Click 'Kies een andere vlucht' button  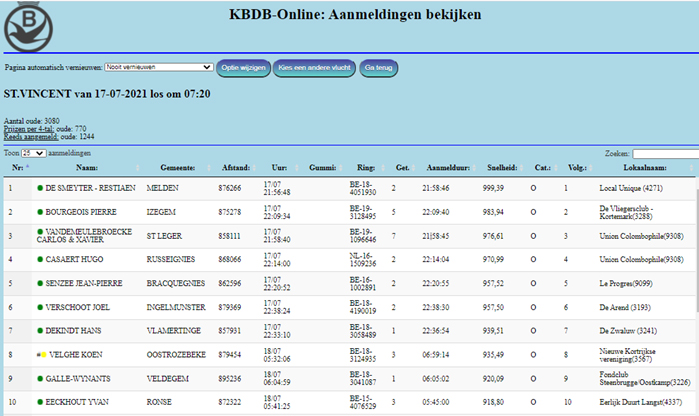click(314, 68)
